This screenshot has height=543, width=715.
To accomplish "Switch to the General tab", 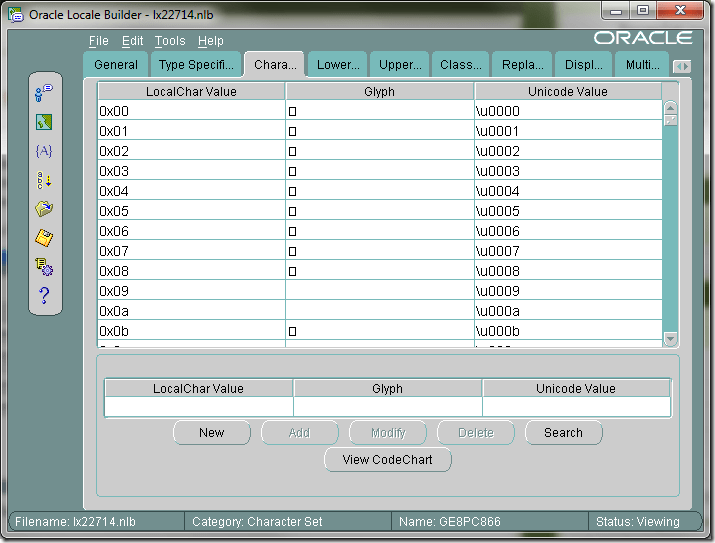I will [116, 65].
